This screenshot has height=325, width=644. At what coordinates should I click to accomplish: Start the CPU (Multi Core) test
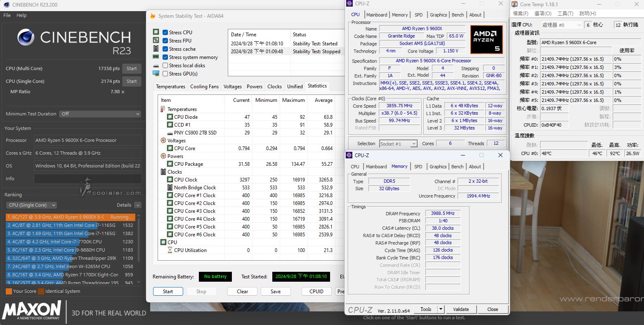pos(132,68)
